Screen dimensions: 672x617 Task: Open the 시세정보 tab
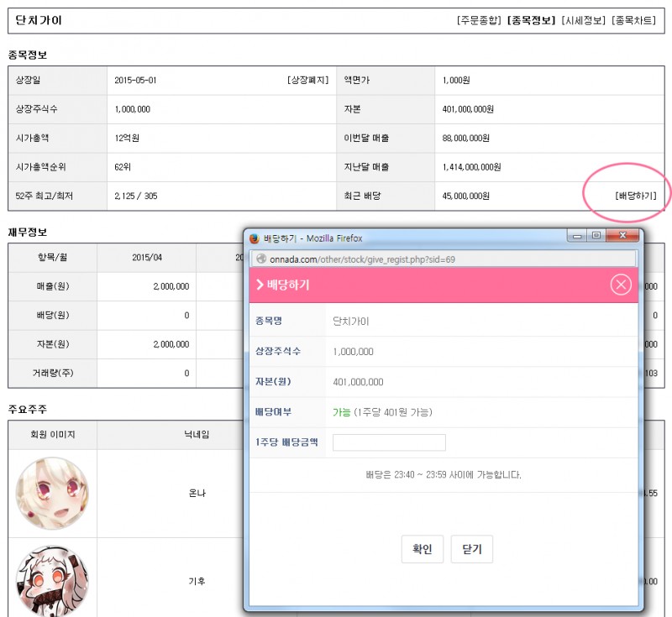[x=585, y=20]
